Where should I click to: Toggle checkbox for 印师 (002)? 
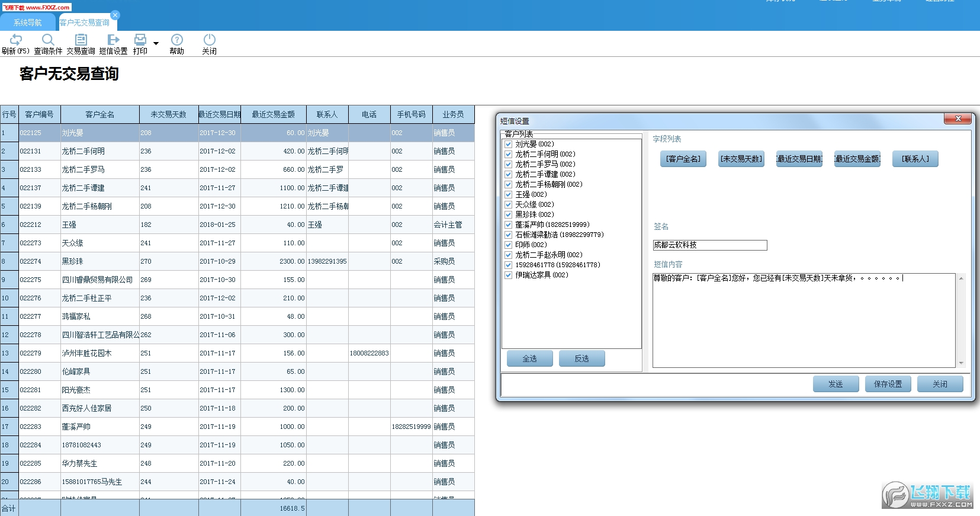(508, 245)
